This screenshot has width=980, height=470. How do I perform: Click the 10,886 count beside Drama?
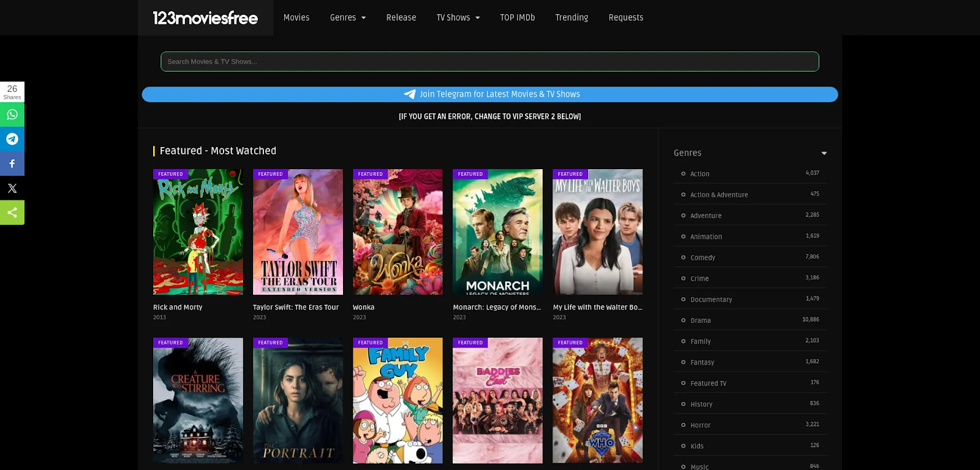pyautogui.click(x=810, y=320)
